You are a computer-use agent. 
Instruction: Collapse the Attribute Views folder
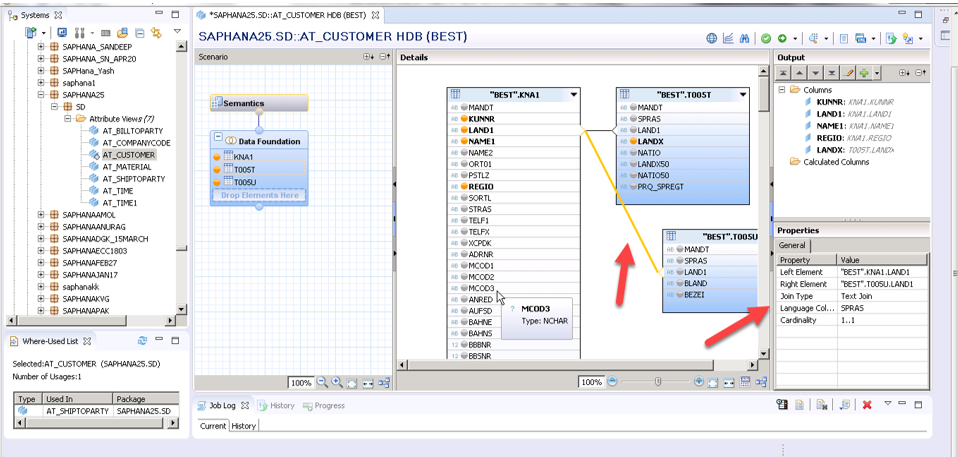[x=67, y=119]
